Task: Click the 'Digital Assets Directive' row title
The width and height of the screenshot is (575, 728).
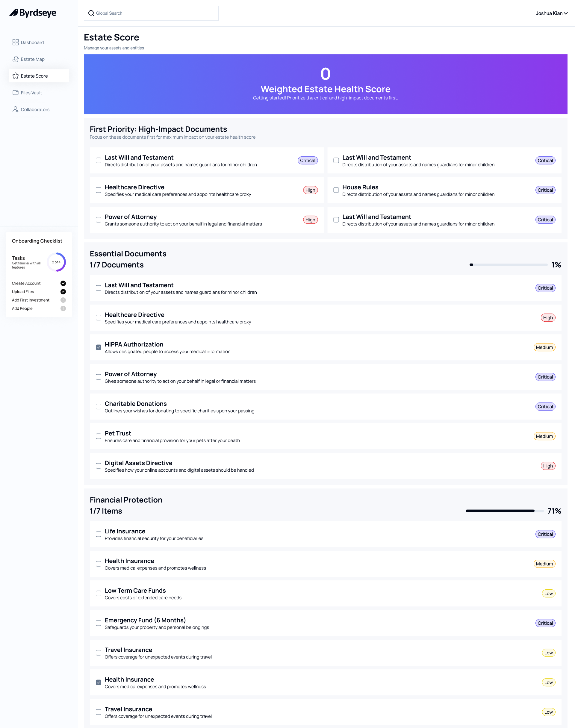Action: [x=138, y=463]
